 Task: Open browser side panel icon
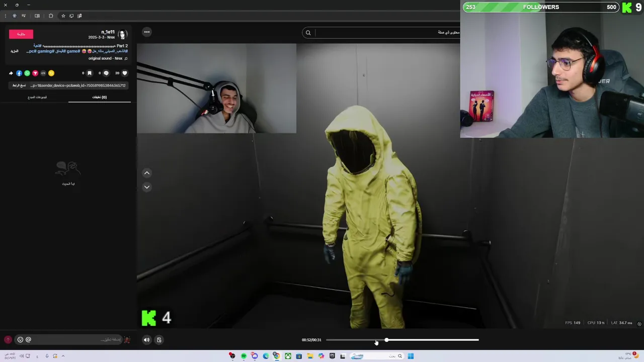pyautogui.click(x=37, y=16)
